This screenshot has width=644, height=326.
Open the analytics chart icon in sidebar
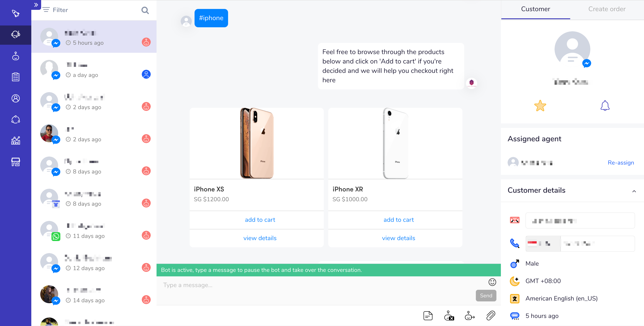[x=15, y=140]
